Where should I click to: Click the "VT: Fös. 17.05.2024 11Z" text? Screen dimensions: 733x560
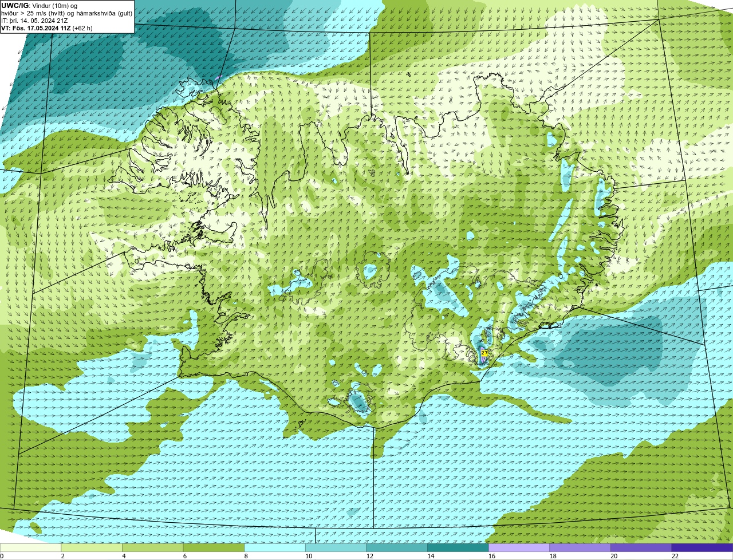(36, 28)
